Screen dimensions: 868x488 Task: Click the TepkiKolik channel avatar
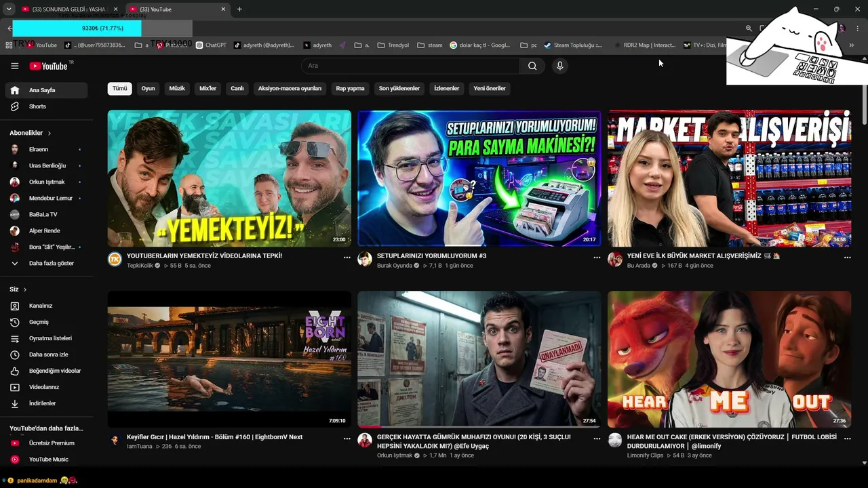(115, 259)
